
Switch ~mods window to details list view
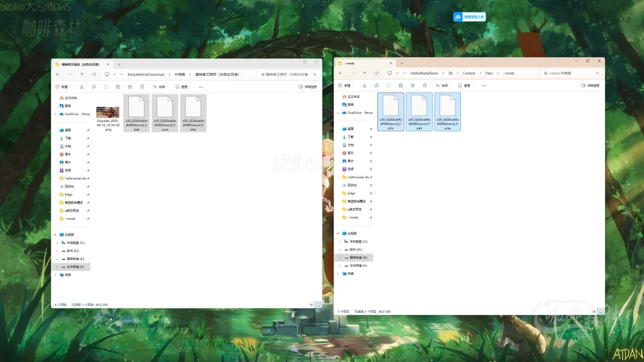594,312
